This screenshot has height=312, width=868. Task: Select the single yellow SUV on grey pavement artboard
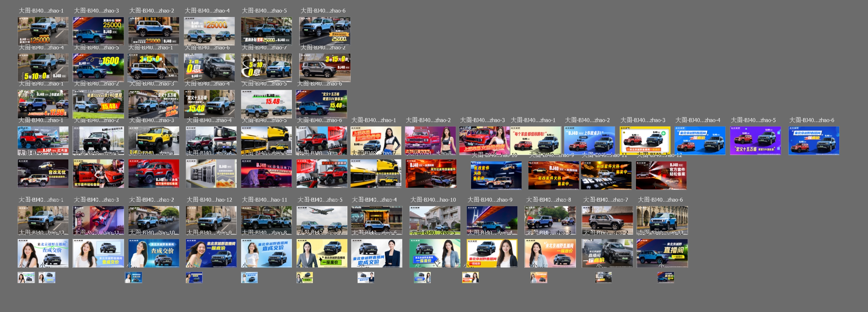pyautogui.click(x=154, y=141)
